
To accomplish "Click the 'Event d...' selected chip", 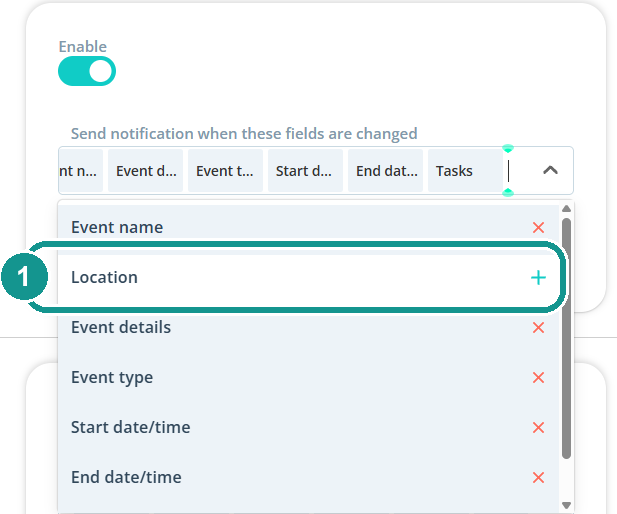I will 145,171.
